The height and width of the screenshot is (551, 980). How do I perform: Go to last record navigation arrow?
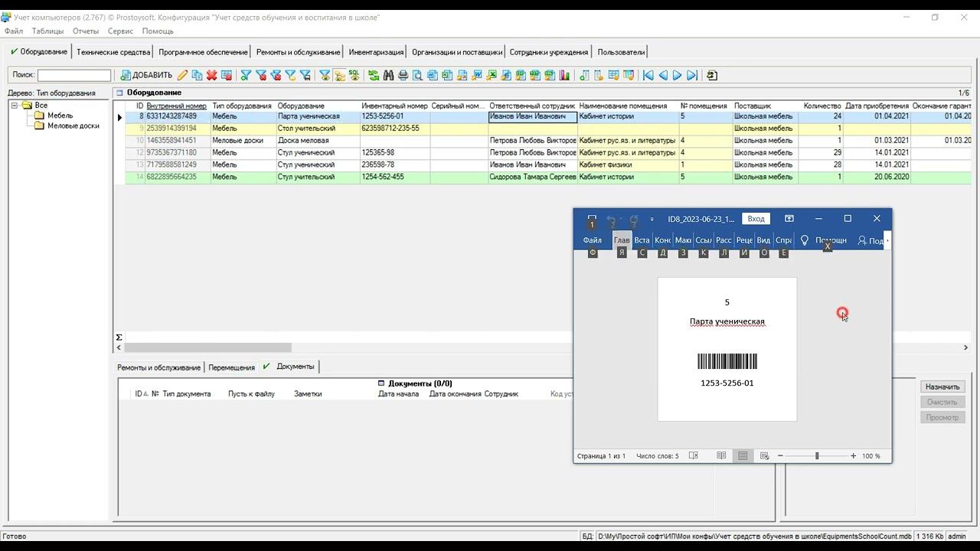click(692, 75)
